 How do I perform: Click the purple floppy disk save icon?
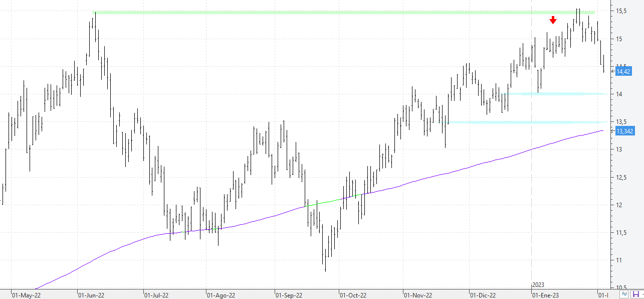(635, 294)
